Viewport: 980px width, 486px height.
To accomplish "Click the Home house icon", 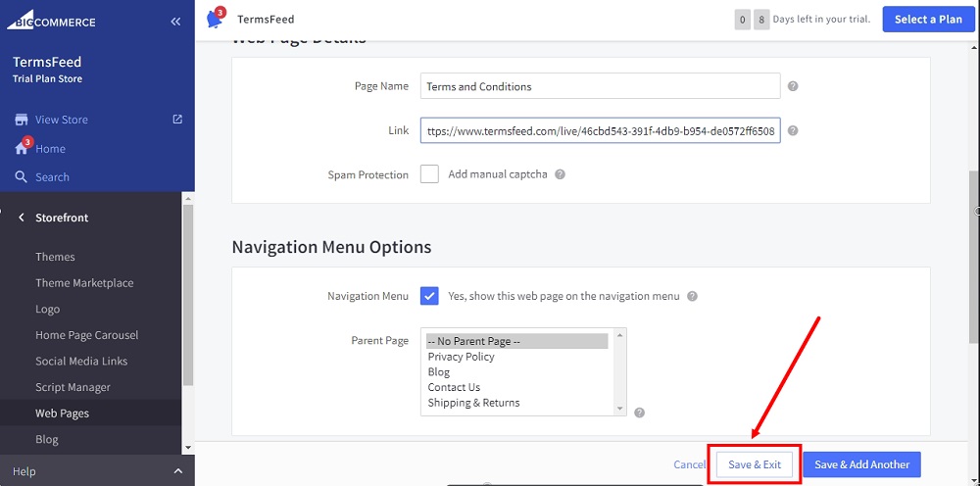I will [22, 149].
